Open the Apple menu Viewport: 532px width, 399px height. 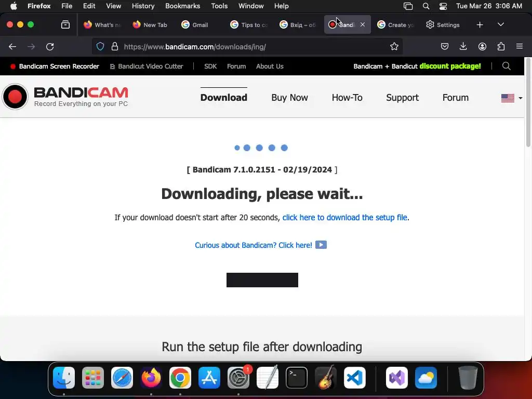(13, 6)
